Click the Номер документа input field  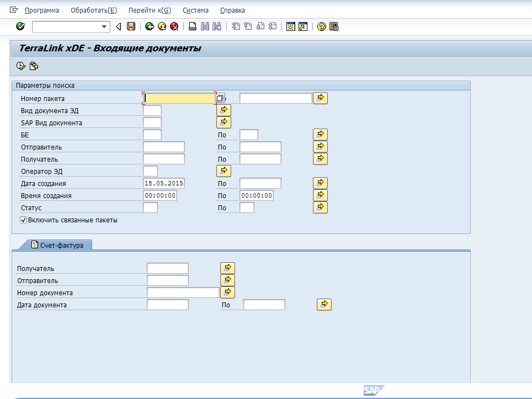pos(183,293)
